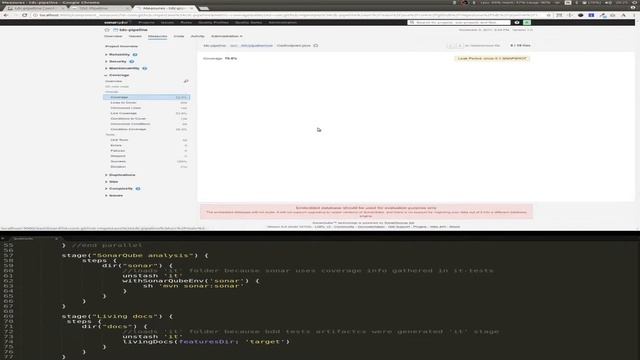Viewport: 640px width, 360px height.
Task: Click the previous file arrow button
Action: coord(451,46)
